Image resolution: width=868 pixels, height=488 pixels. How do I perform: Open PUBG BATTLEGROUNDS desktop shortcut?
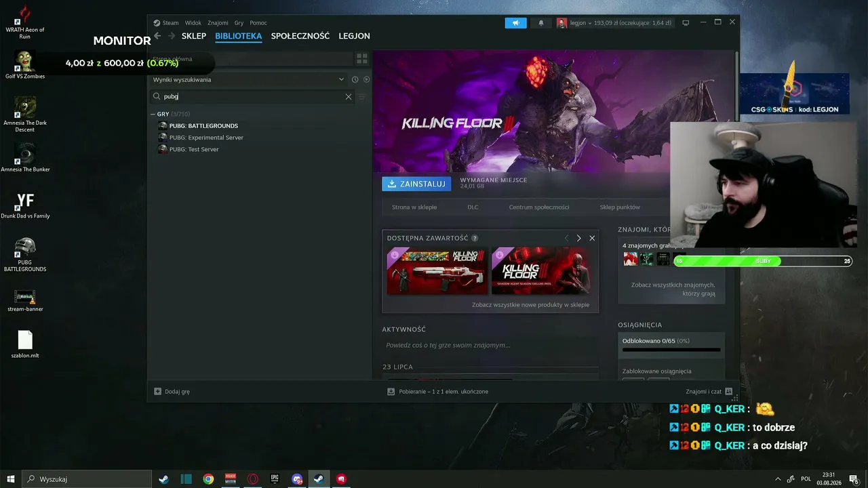pyautogui.click(x=24, y=255)
